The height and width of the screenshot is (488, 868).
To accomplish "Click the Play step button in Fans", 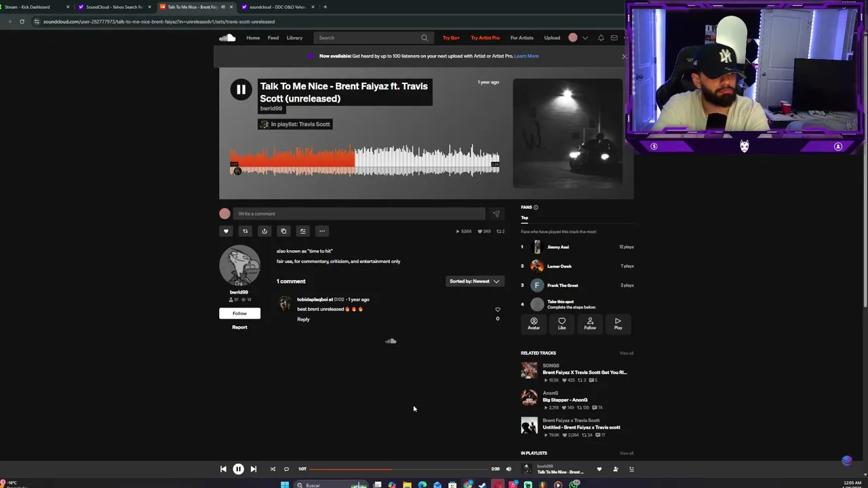I will 618,324.
